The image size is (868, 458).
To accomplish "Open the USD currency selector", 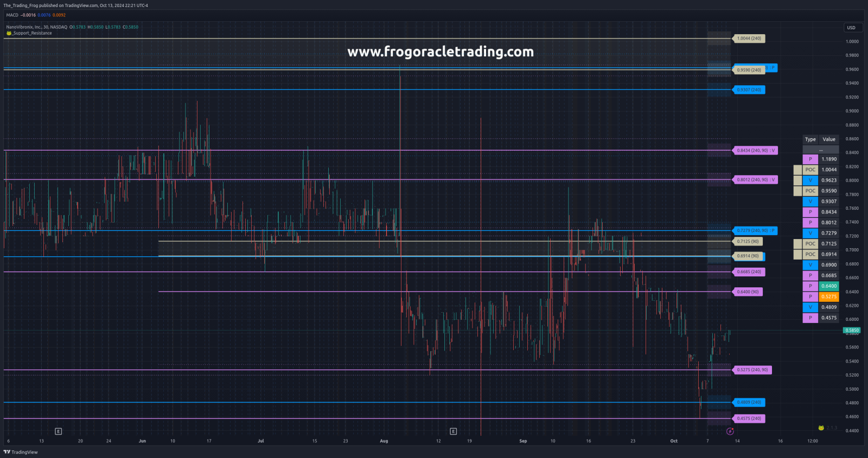I will click(x=852, y=28).
